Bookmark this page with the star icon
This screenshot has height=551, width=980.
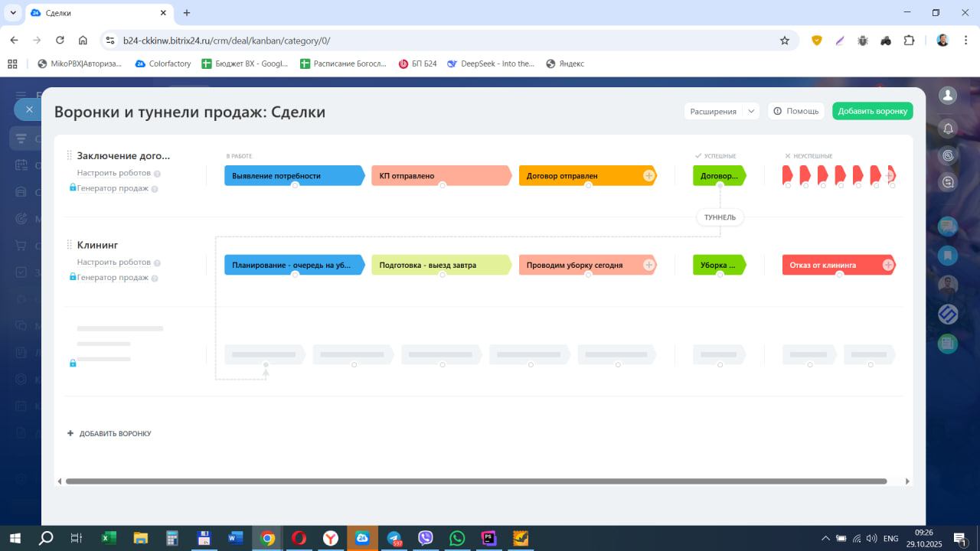pos(785,41)
